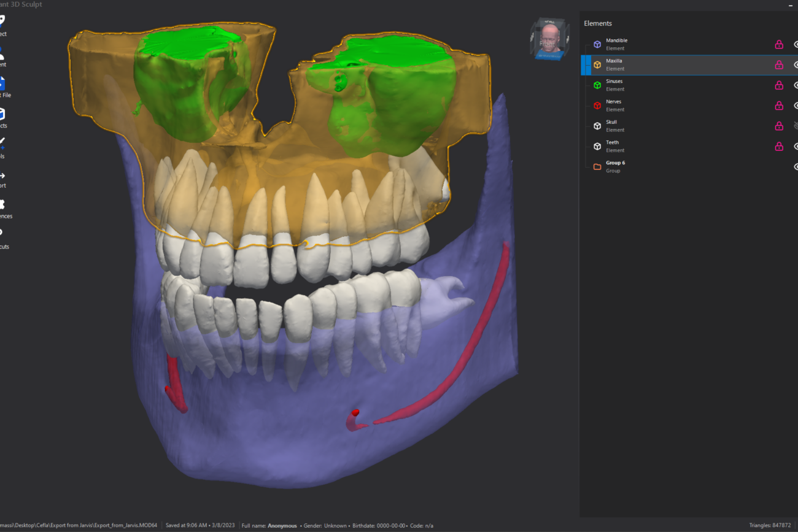Open the Shortcuts sidebar item
Viewport: 798px width, 532px height.
pos(2,235)
